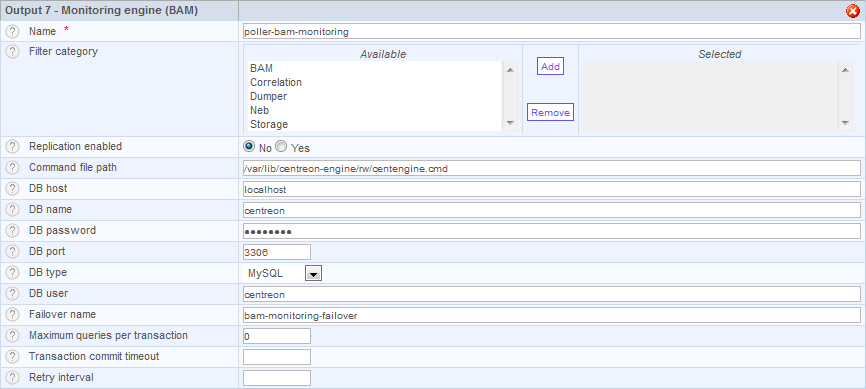The width and height of the screenshot is (866, 389).
Task: Show help for Maximum queries per transaction
Action: [x=12, y=336]
